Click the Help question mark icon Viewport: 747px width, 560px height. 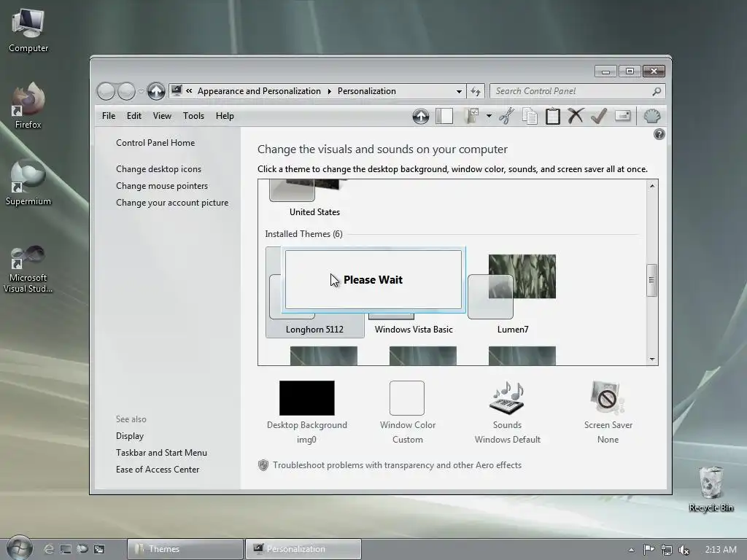click(x=659, y=134)
